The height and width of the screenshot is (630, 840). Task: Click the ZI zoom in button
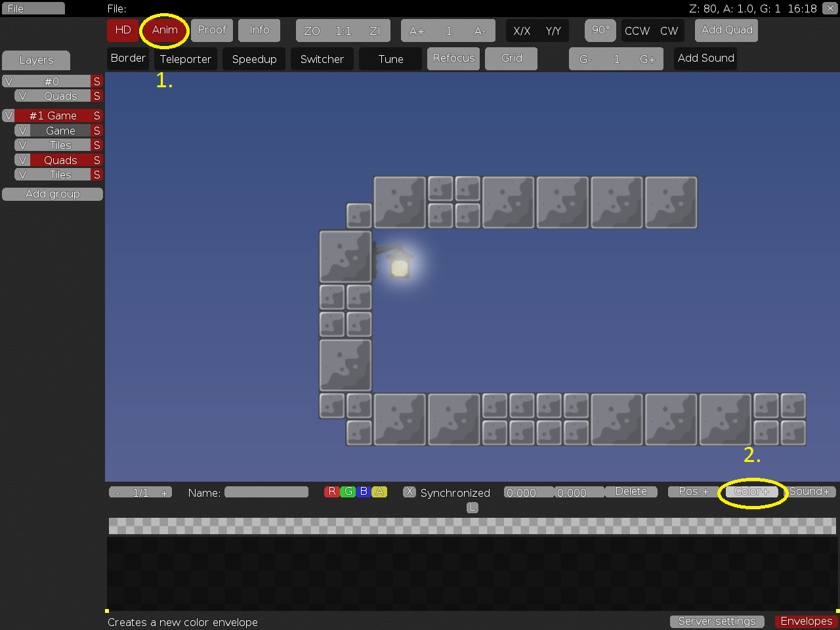375,31
